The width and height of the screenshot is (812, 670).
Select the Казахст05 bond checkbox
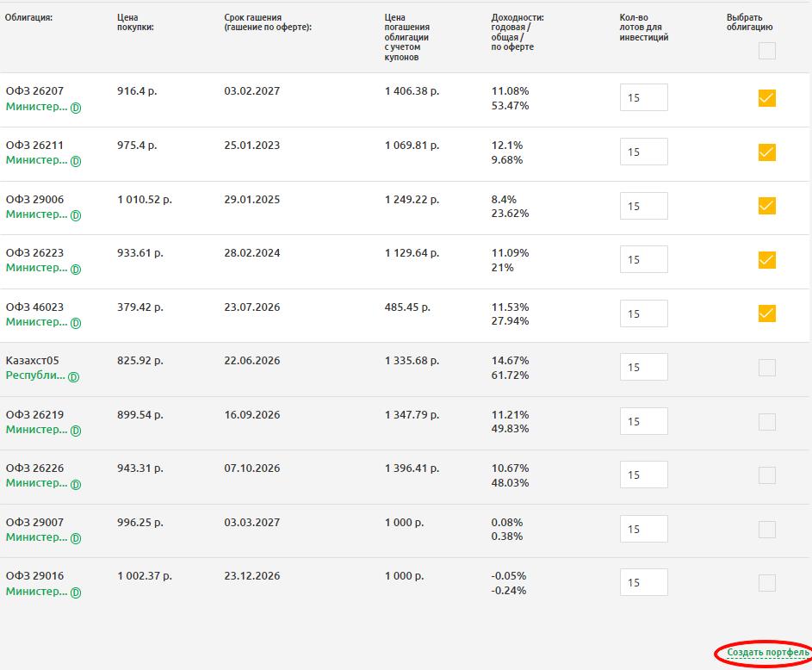[x=766, y=368]
